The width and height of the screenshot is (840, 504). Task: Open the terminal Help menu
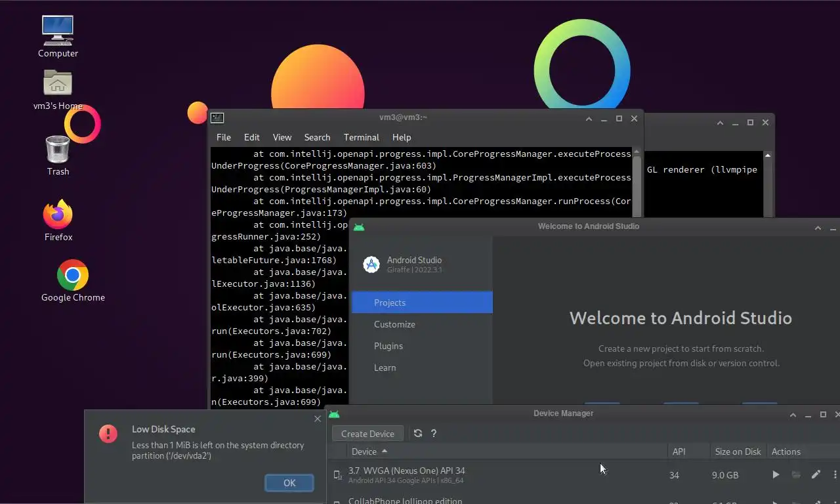pos(402,137)
